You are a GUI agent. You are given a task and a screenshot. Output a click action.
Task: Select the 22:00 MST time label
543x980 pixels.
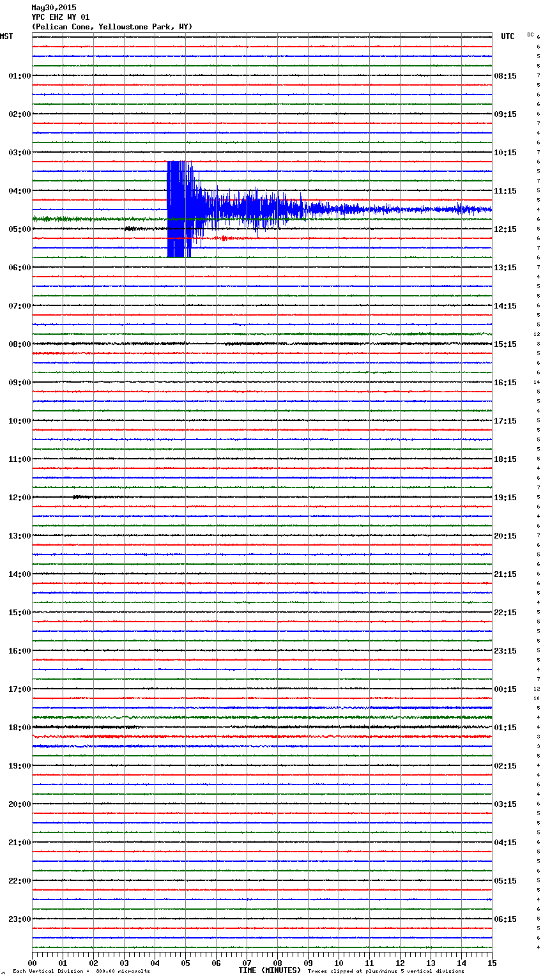pyautogui.click(x=20, y=881)
